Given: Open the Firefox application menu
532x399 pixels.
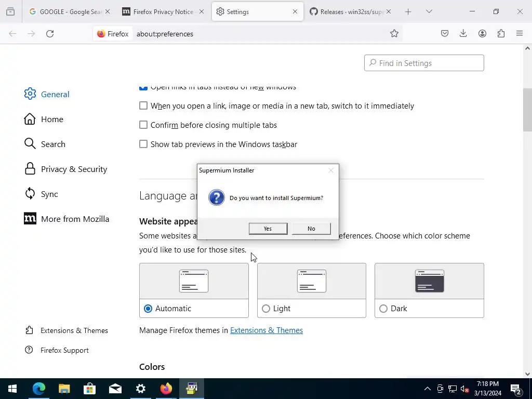Looking at the screenshot, I should tap(520, 33).
